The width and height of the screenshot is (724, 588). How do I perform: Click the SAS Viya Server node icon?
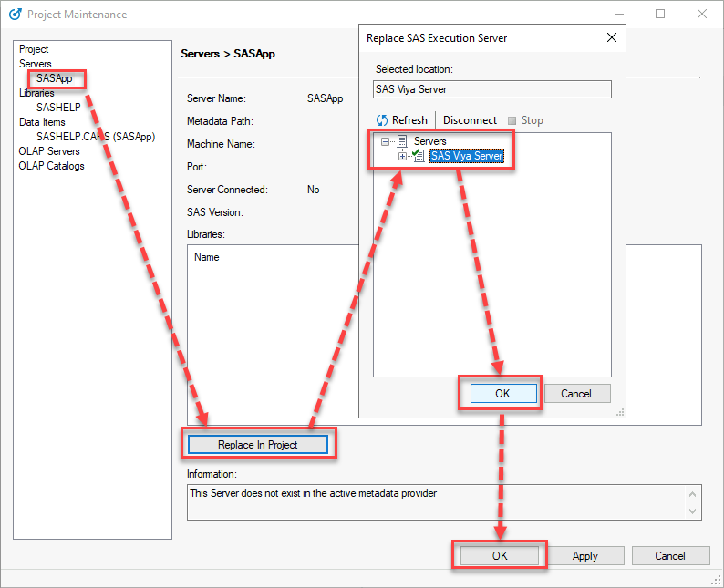click(419, 156)
